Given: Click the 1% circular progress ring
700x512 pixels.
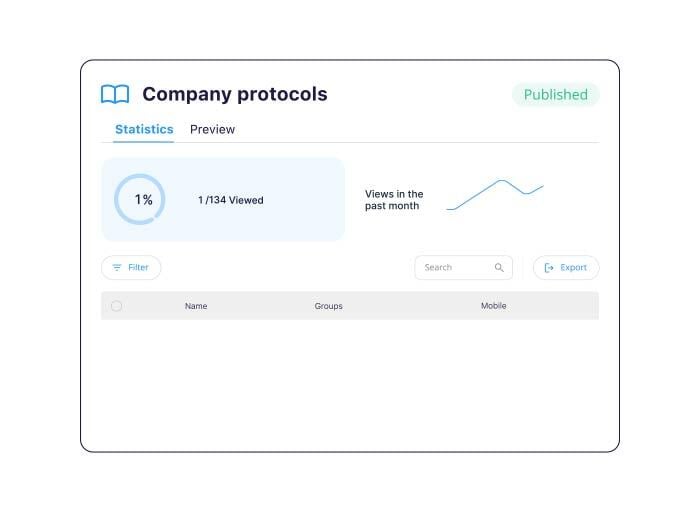Looking at the screenshot, I should coord(139,200).
